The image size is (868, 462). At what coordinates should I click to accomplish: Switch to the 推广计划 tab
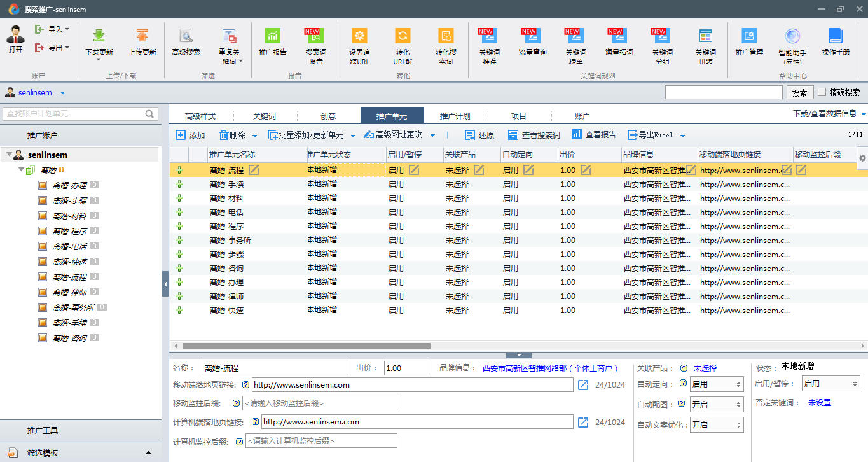[455, 116]
